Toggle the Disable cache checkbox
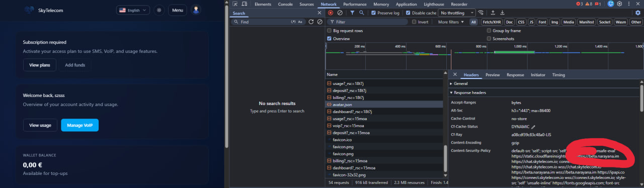 [x=409, y=13]
